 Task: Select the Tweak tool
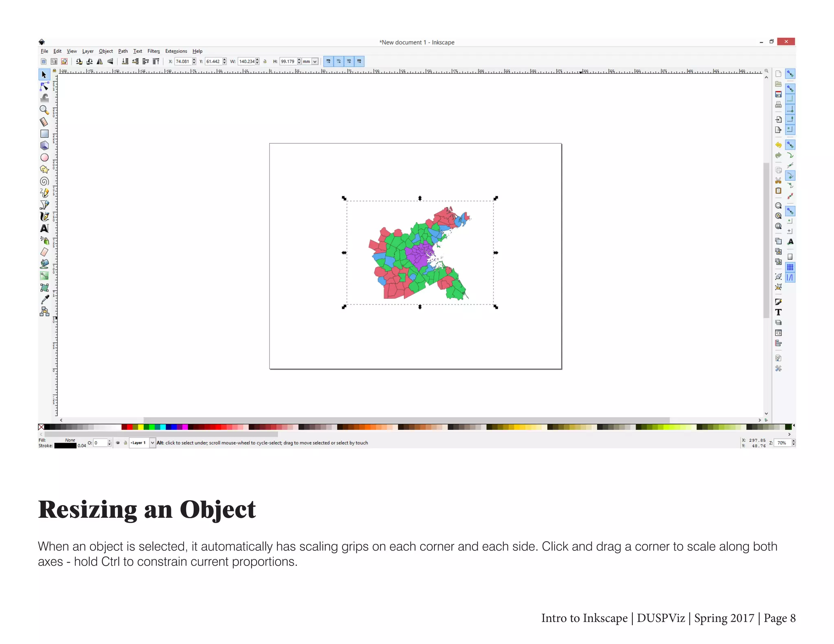pyautogui.click(x=44, y=98)
